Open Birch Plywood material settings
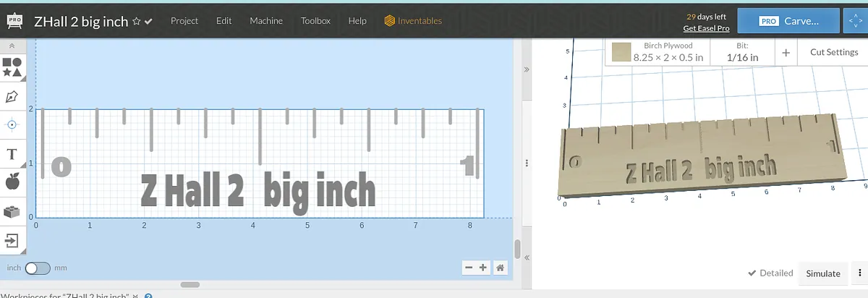The height and width of the screenshot is (298, 868). tap(658, 52)
